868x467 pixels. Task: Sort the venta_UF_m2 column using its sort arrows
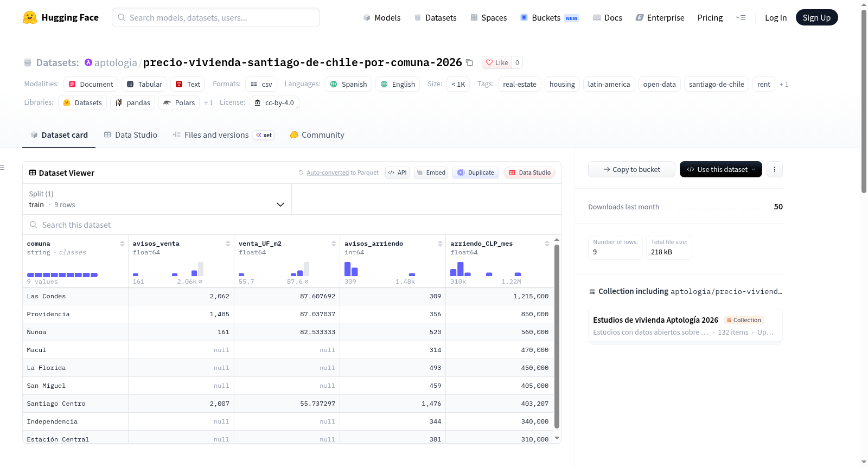334,244
